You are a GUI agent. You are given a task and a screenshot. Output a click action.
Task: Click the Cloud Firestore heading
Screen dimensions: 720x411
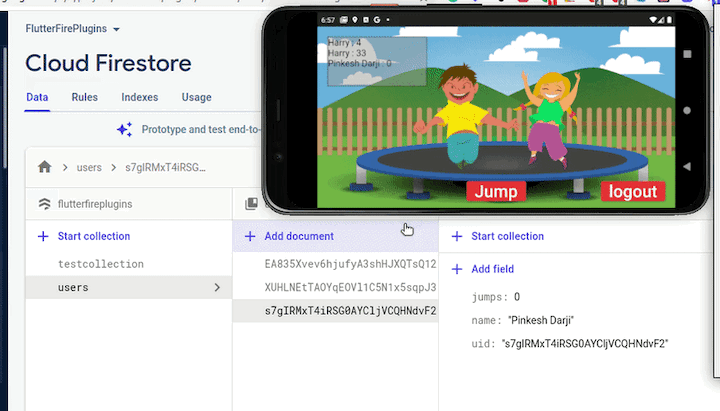108,63
